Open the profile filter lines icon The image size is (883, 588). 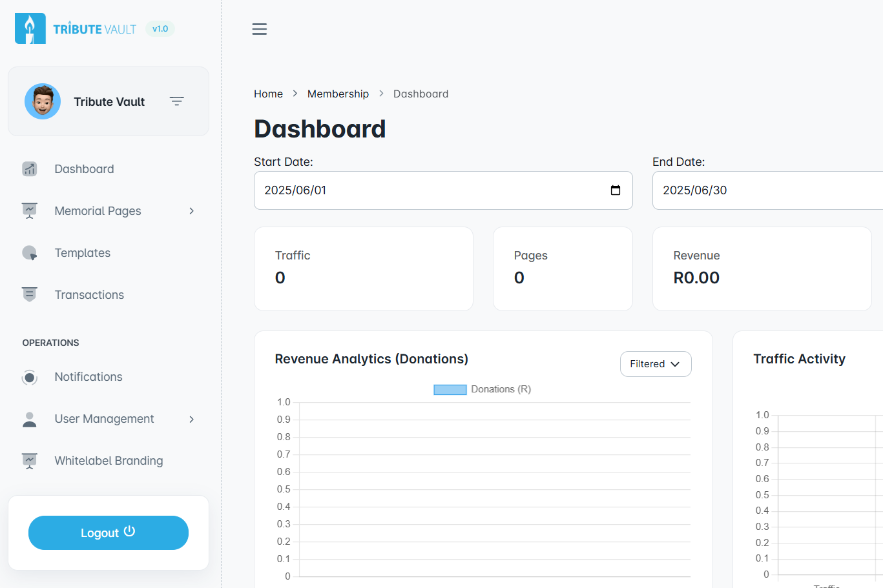click(x=176, y=101)
